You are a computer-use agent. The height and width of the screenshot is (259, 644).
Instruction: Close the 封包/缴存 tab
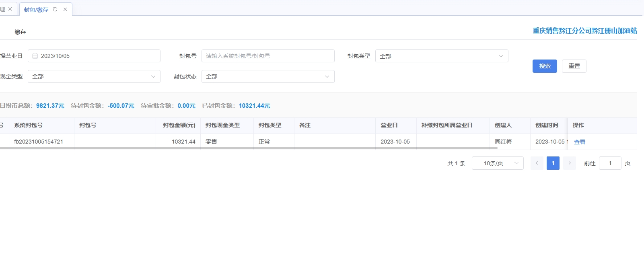coord(65,9)
